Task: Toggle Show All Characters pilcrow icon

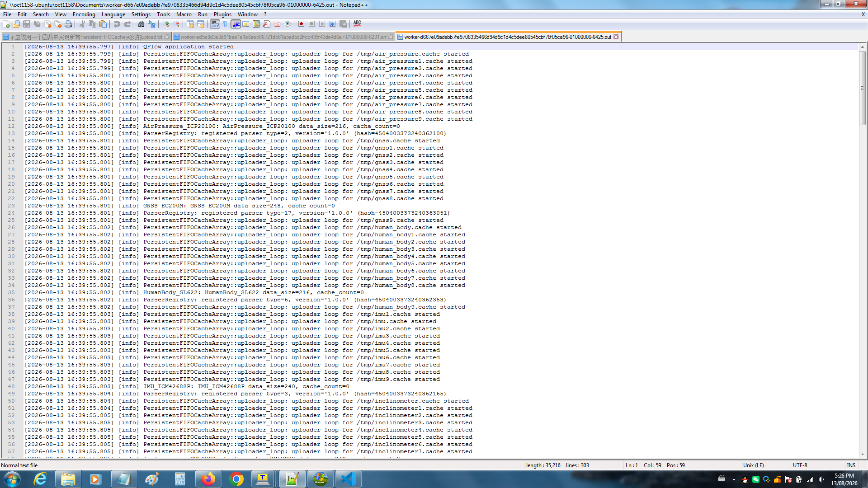Action: click(225, 24)
